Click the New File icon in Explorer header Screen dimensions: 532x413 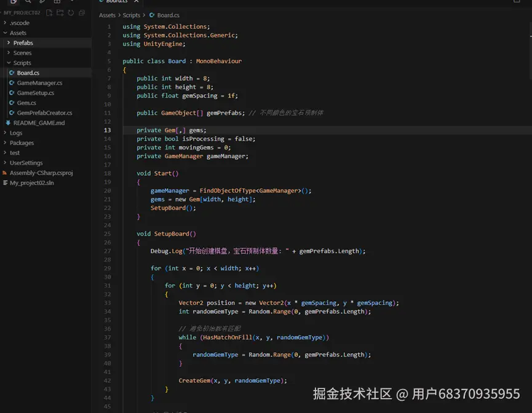(50, 12)
